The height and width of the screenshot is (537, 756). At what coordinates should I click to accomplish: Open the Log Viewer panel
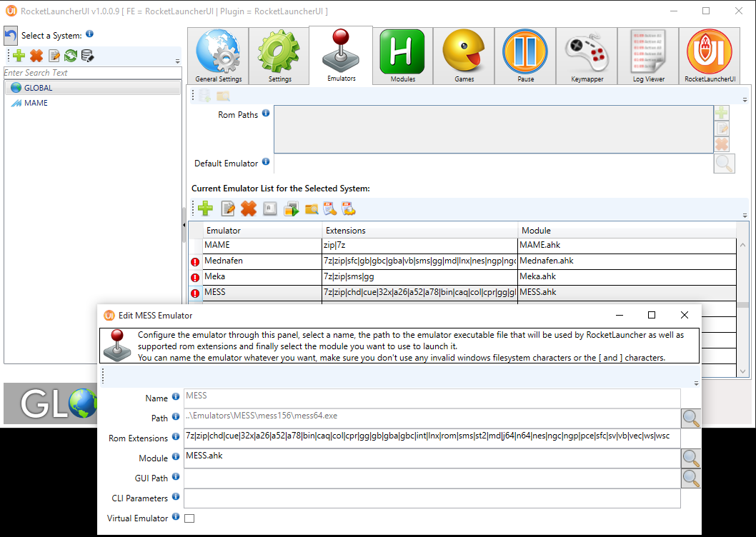[647, 56]
